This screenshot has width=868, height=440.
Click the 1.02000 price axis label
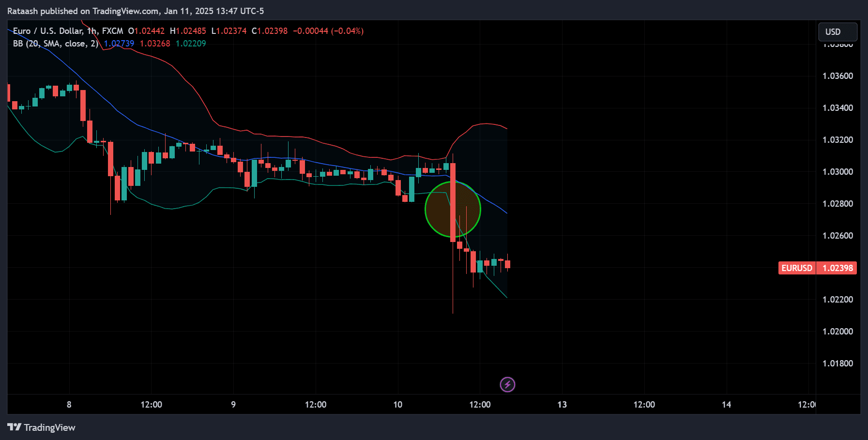[x=838, y=332]
